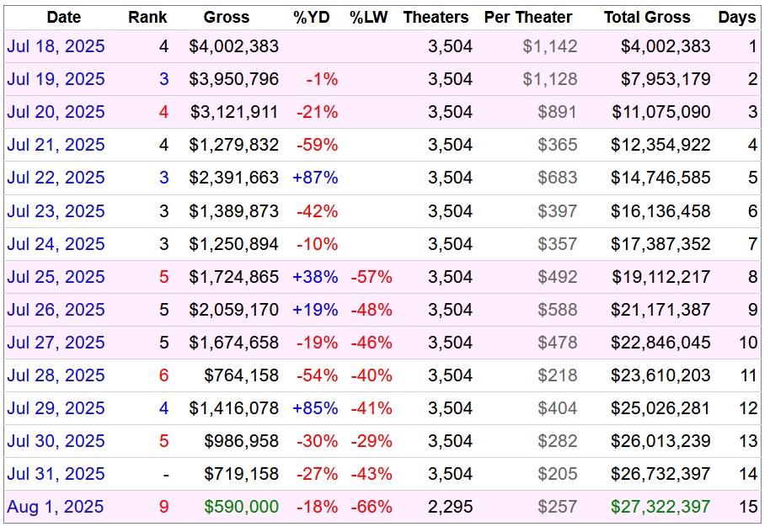Select the $3,121,911 gross value
Image resolution: width=770 pixels, height=532 pixels.
[235, 113]
